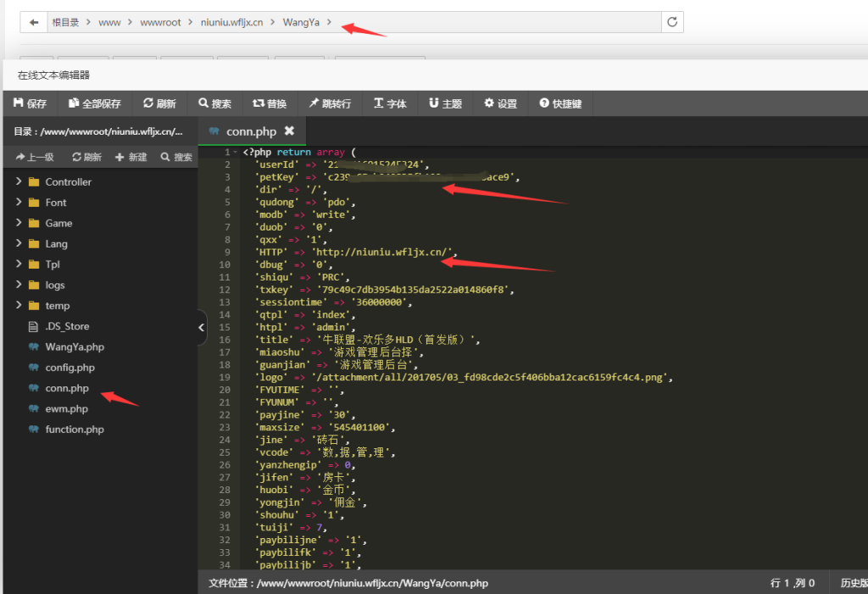Search files in the sidebar
The height and width of the screenshot is (594, 868).
(176, 158)
